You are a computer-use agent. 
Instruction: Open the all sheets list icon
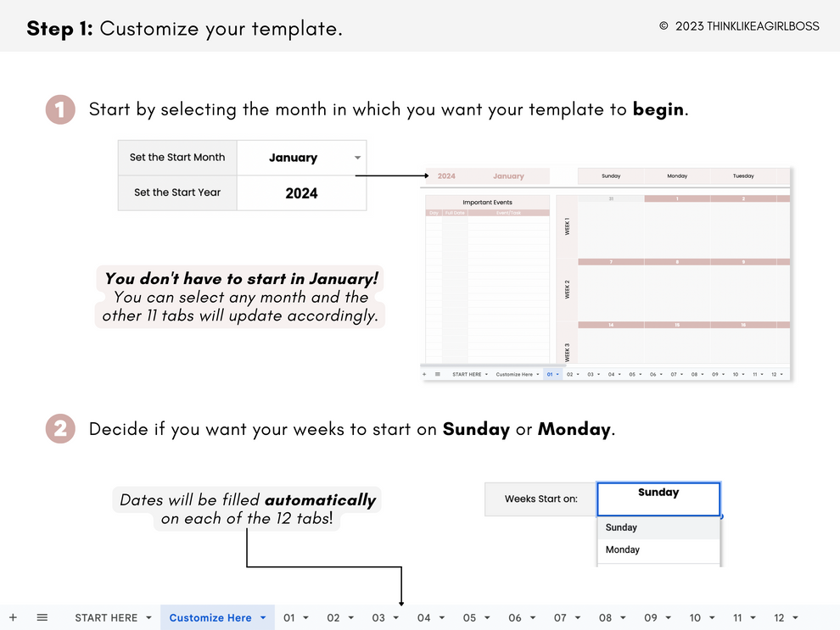click(x=42, y=617)
